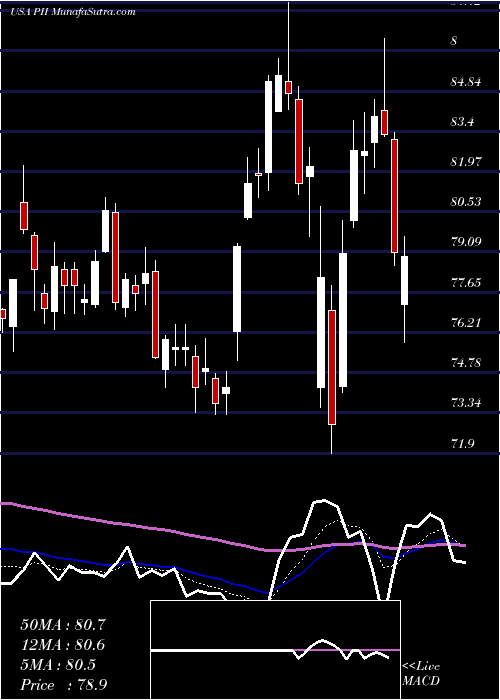The height and width of the screenshot is (700, 500).
Task: Click the 79.09 price axis label
Action: (x=467, y=242)
